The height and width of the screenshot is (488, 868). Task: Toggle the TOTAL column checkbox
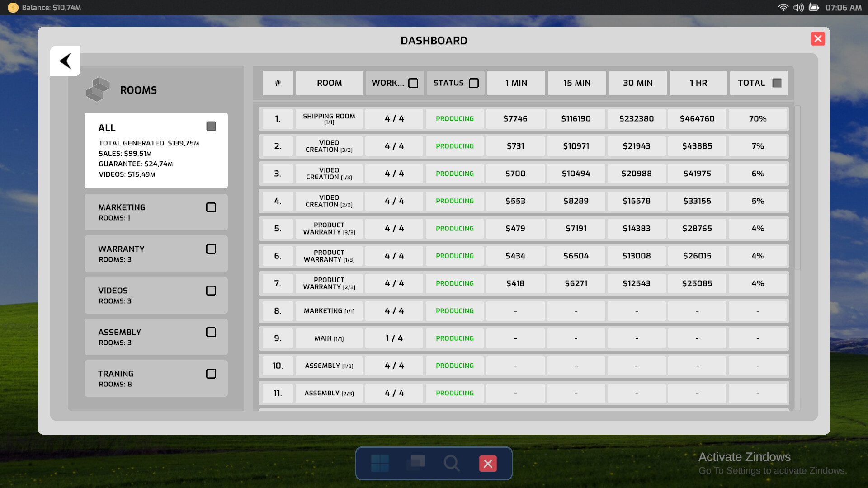[777, 83]
